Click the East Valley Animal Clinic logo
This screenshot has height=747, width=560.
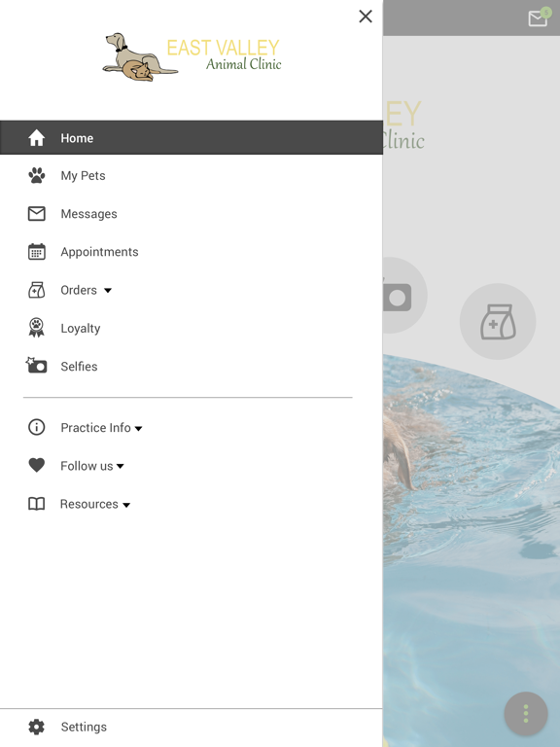[192, 57]
